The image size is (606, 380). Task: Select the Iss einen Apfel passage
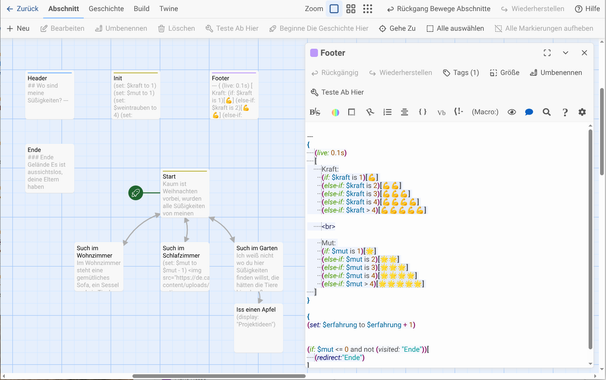[259, 328]
